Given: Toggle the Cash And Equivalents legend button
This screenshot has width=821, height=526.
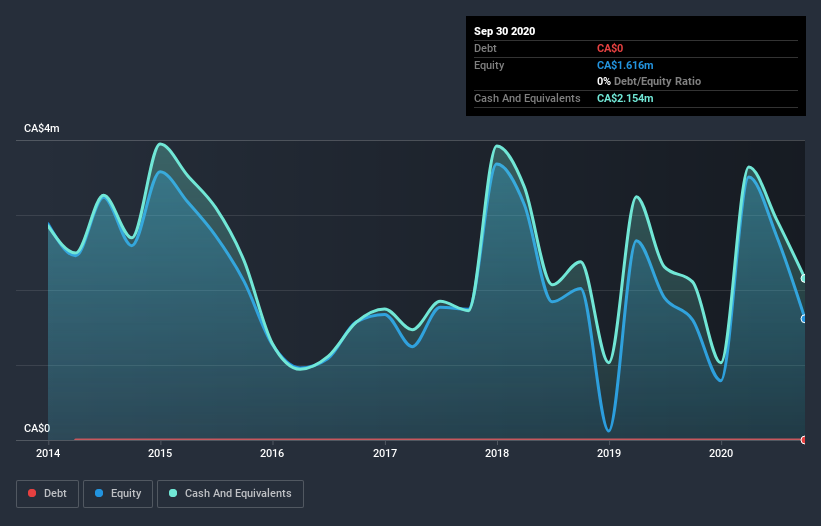Looking at the screenshot, I should 230,494.
